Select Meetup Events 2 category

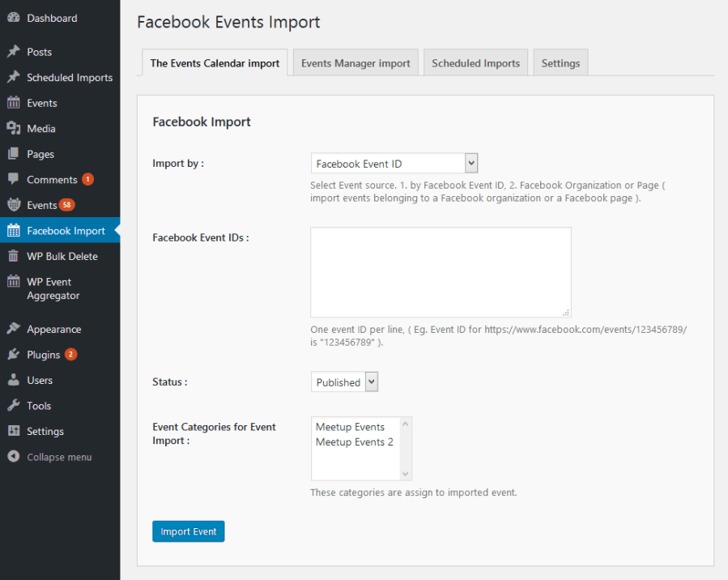pyautogui.click(x=354, y=442)
